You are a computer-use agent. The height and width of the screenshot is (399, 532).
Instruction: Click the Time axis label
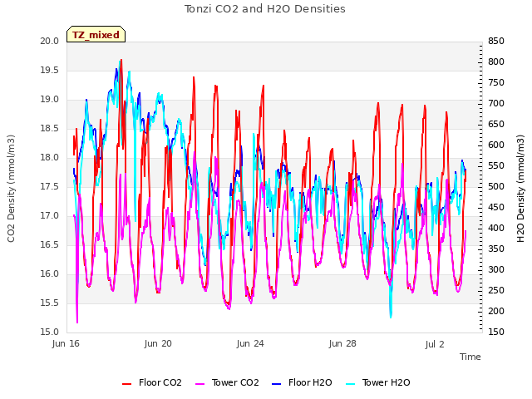click(x=470, y=357)
